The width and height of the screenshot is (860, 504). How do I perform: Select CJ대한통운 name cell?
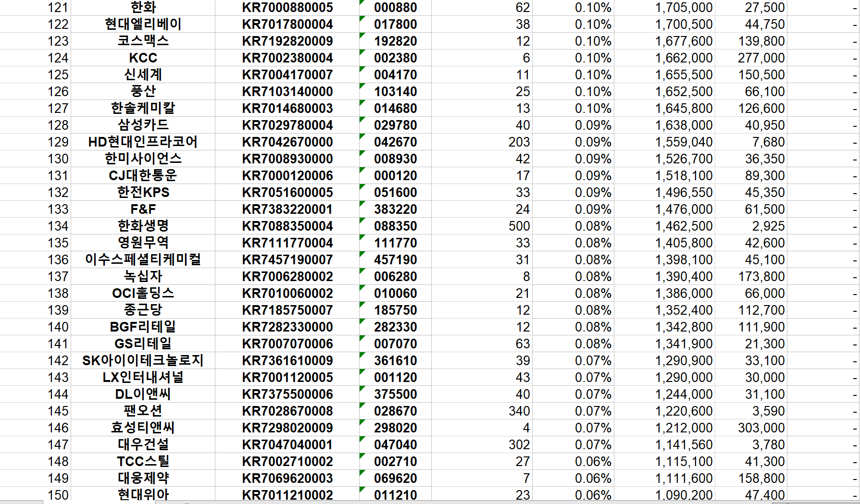click(143, 176)
